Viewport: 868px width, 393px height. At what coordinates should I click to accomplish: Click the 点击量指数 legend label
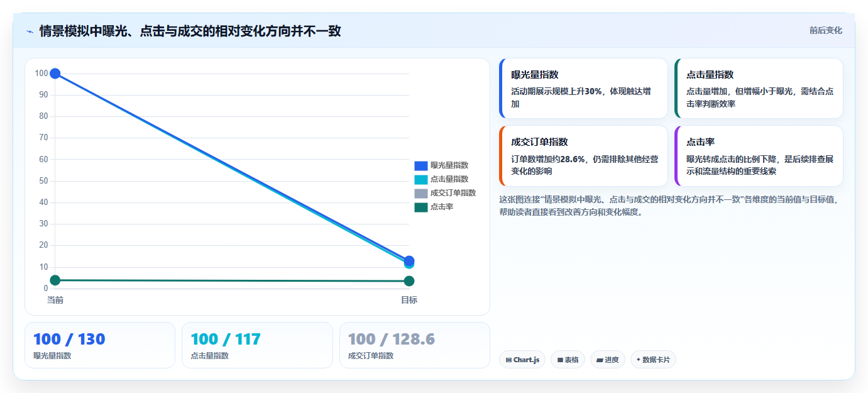[x=449, y=179]
